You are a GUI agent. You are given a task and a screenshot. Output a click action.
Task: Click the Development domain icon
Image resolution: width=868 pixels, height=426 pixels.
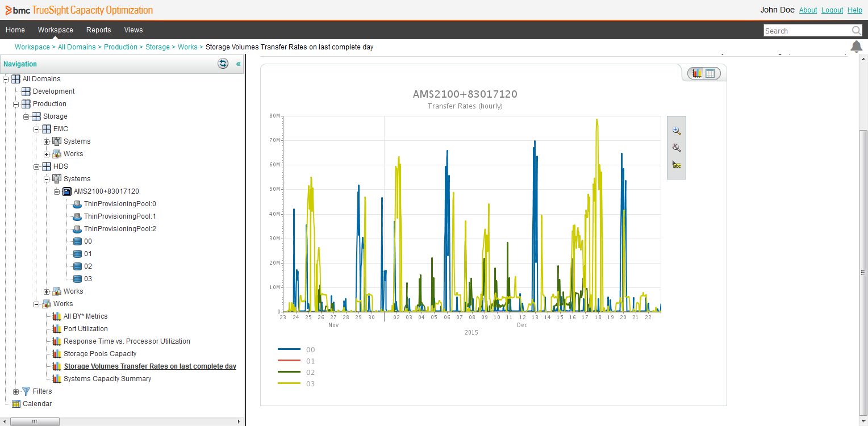[26, 91]
